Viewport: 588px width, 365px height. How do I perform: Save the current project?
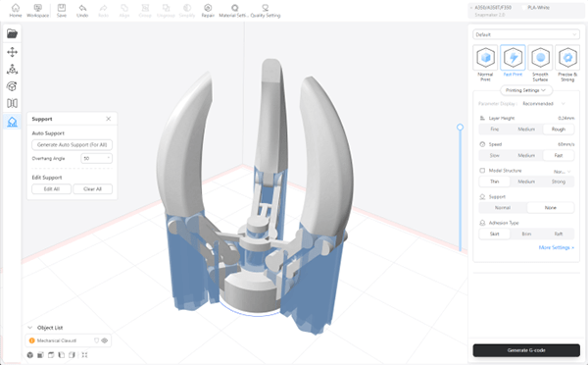(x=62, y=11)
